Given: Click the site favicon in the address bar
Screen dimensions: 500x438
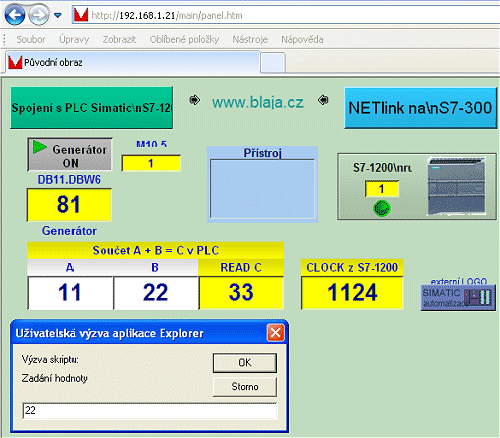Looking at the screenshot, I should (x=81, y=15).
